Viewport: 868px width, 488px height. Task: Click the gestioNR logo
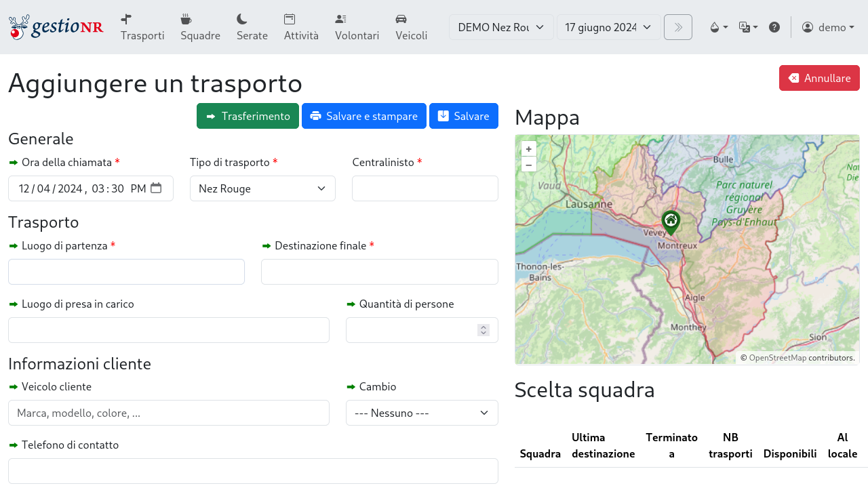56,27
